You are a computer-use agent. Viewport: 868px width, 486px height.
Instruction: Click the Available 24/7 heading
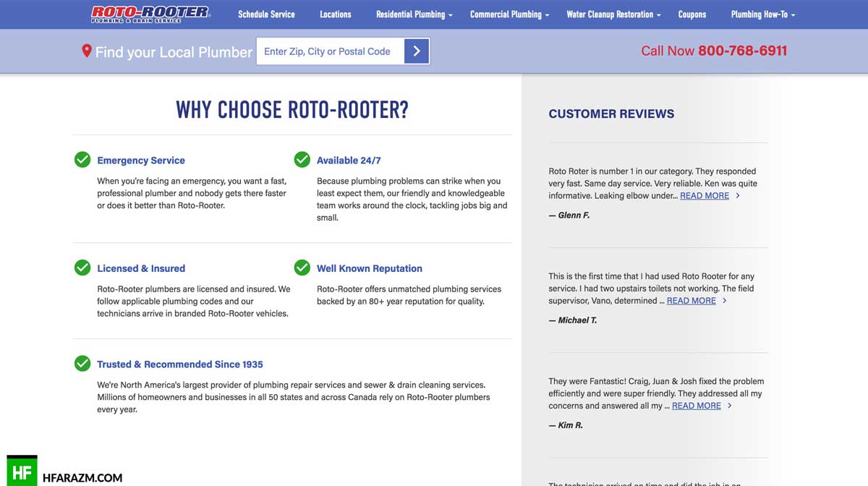[349, 161]
